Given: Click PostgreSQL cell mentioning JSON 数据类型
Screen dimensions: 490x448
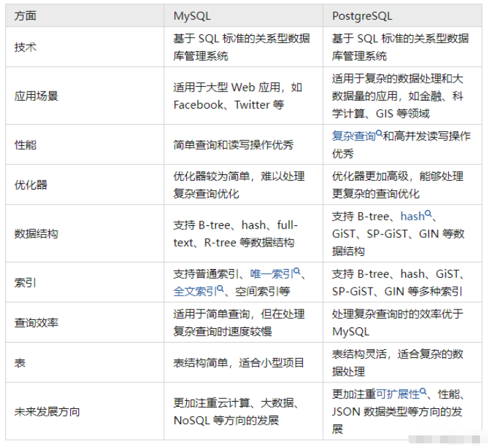Looking at the screenshot, I should pyautogui.click(x=402, y=412).
